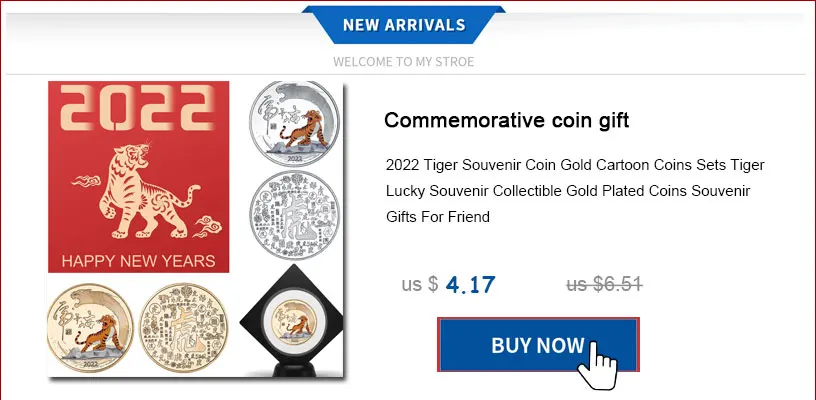Click the black stand base under display case
The image size is (816, 400).
[294, 370]
